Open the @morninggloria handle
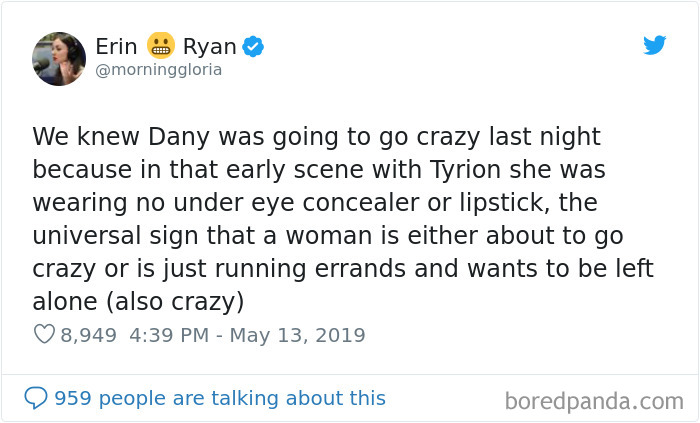 tap(158, 70)
